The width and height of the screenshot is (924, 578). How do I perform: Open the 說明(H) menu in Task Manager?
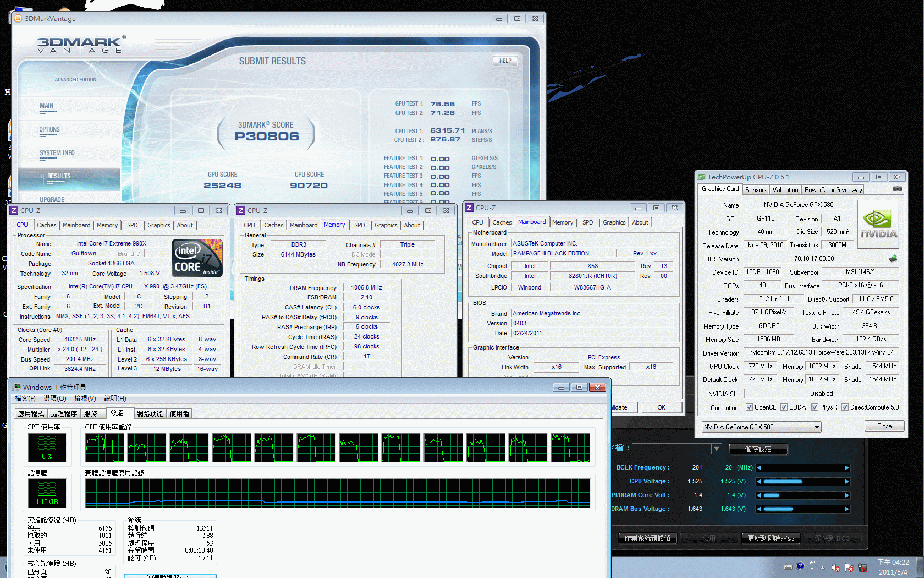pyautogui.click(x=115, y=399)
